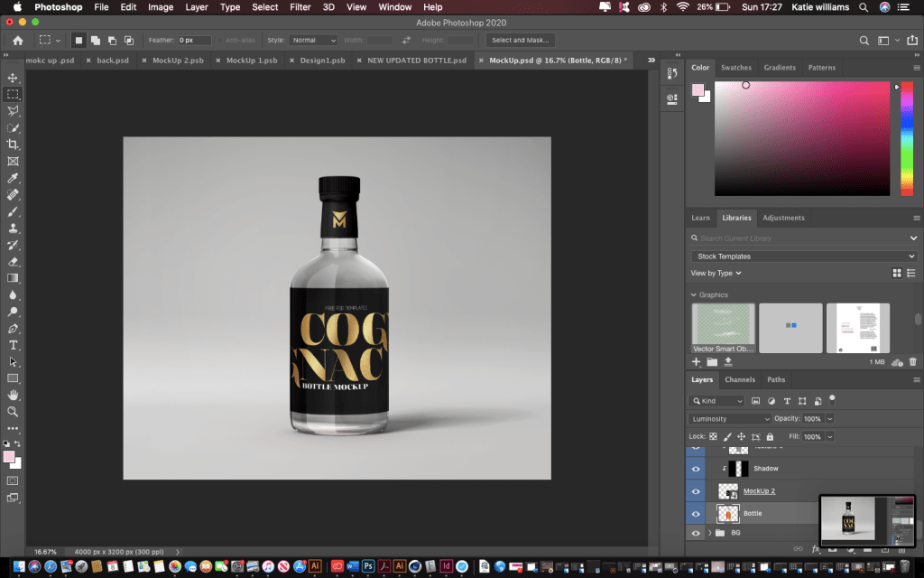Switch to the Channels tab
Image resolution: width=924 pixels, height=578 pixels.
click(x=740, y=380)
